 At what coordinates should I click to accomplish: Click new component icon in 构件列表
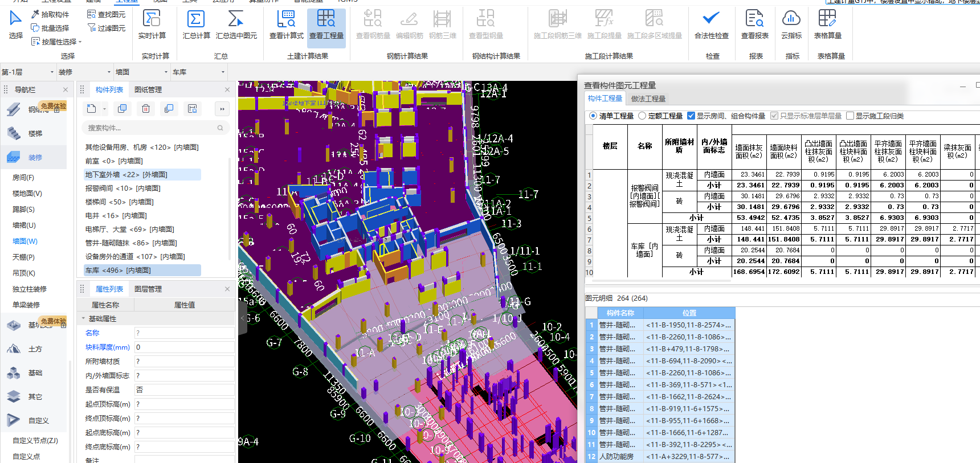[x=92, y=108]
